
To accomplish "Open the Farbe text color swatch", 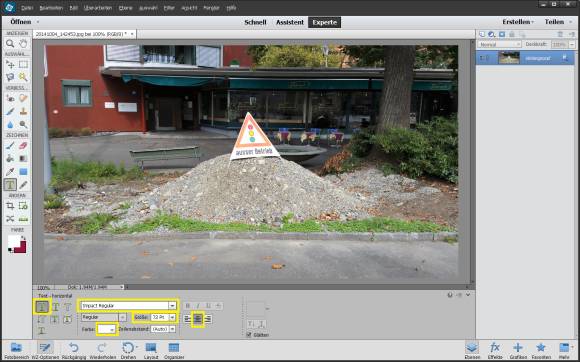I will 107,329.
